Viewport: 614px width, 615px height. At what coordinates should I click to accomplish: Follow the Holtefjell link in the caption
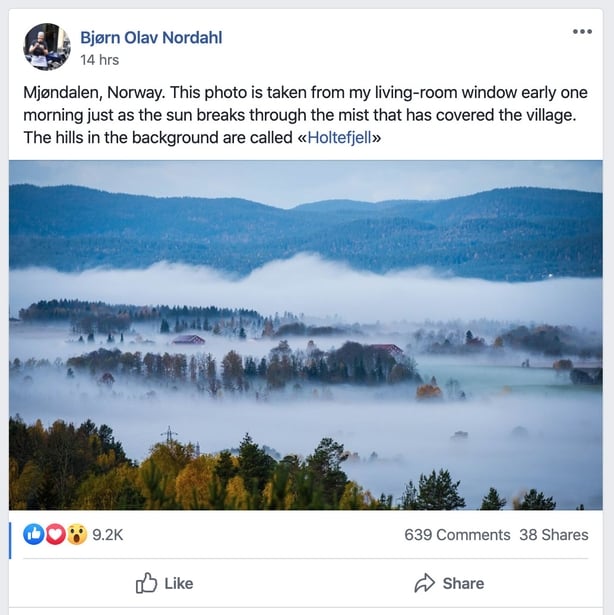[x=340, y=138]
